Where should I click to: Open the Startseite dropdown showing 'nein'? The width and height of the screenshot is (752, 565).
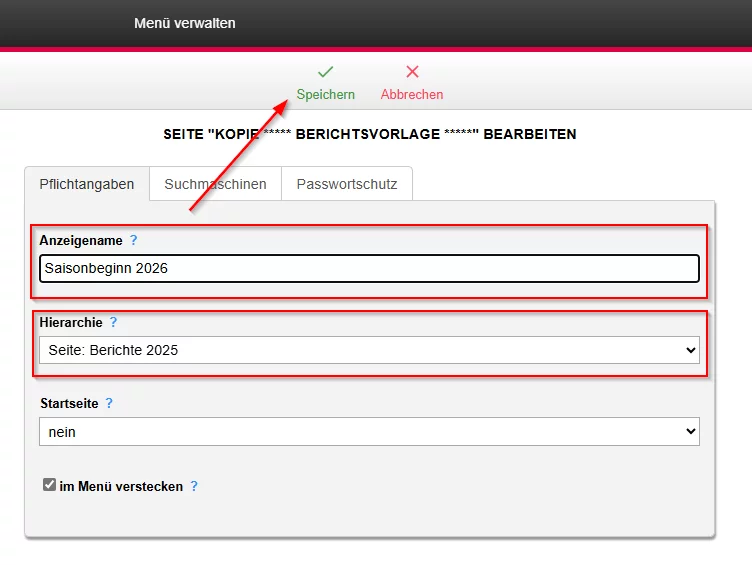(x=369, y=432)
